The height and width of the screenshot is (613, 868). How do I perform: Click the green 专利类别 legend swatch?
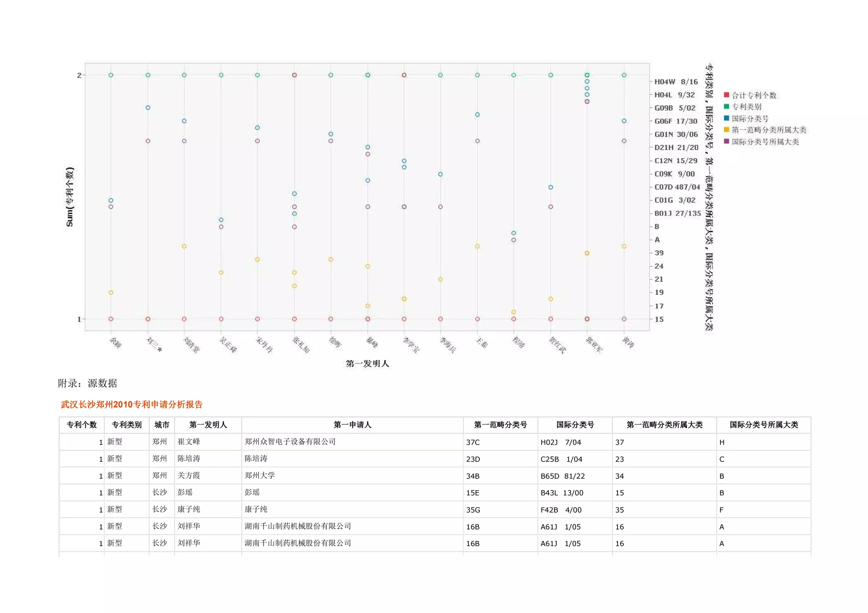pos(726,107)
